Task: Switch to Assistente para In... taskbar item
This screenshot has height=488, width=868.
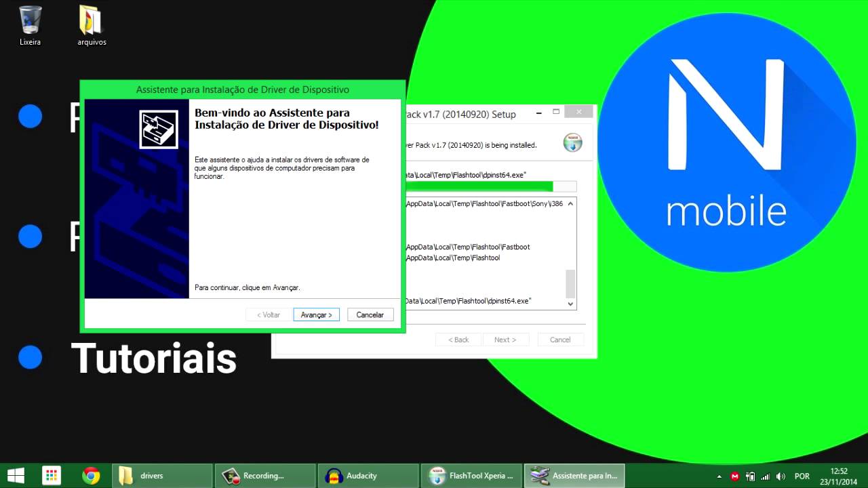Action: [574, 476]
